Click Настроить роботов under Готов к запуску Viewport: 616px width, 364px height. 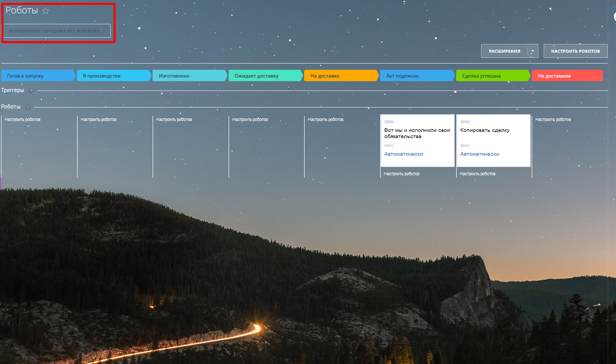coord(23,119)
